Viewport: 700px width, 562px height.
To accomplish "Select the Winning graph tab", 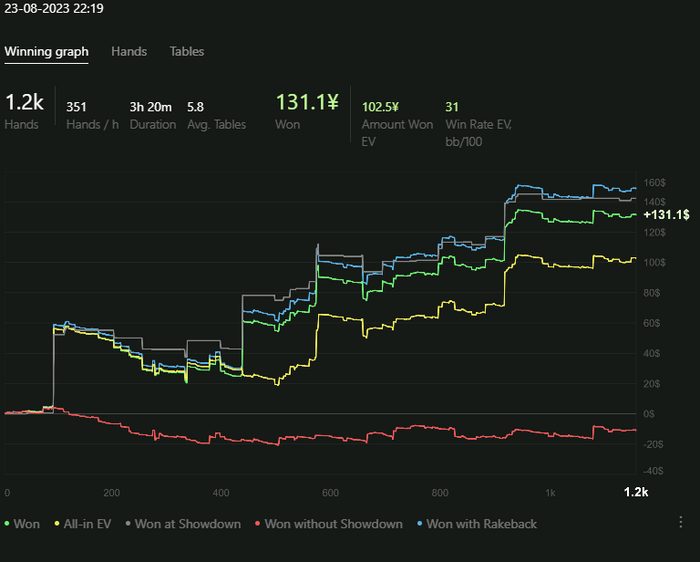I will click(46, 51).
